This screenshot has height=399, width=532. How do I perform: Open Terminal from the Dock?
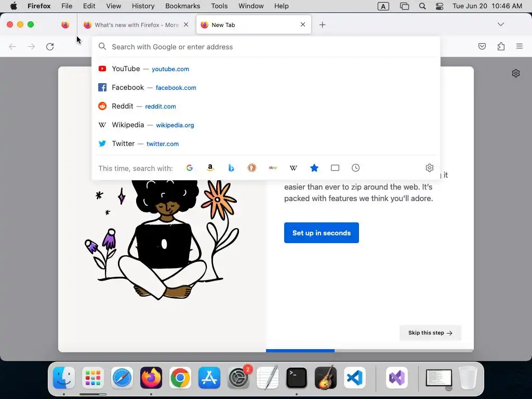(297, 378)
